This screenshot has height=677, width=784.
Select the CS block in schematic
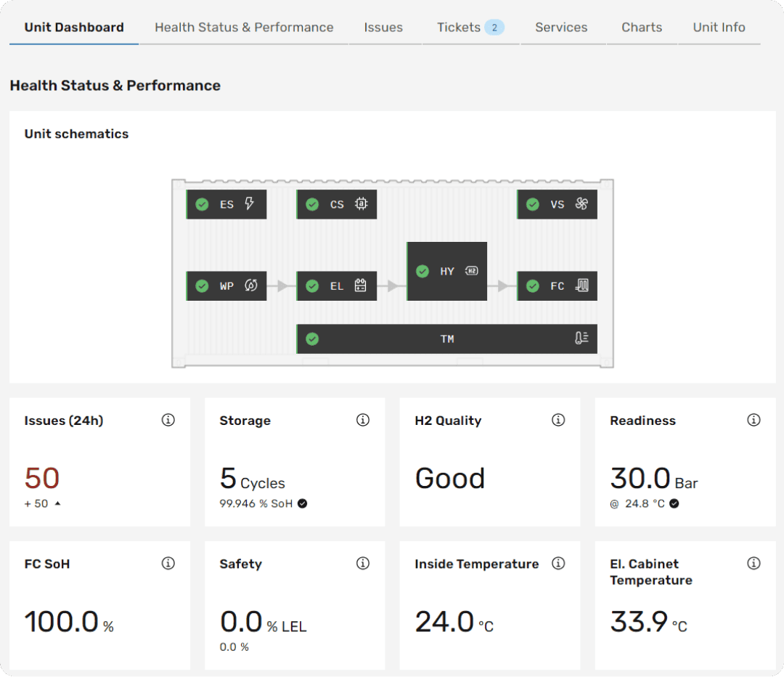coord(337,204)
